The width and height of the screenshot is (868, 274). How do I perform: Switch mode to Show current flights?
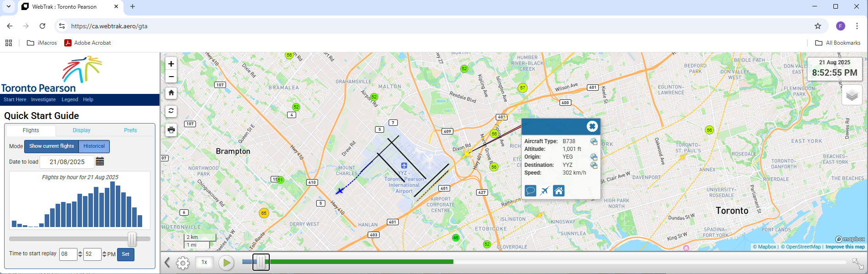[x=51, y=146]
